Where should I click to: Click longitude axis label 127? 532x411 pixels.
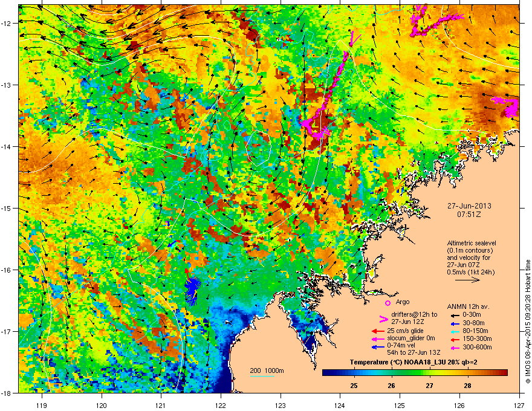point(519,405)
